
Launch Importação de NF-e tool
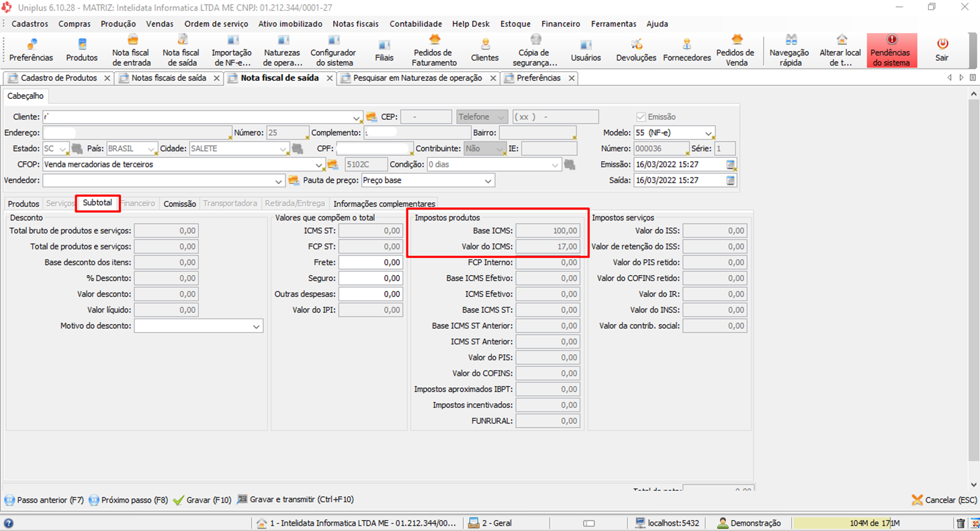(232, 50)
